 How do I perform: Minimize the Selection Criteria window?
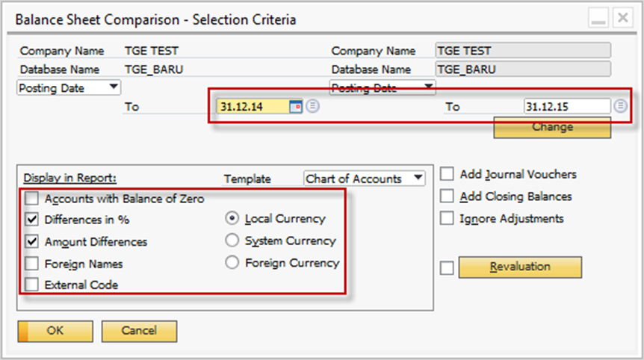point(598,18)
